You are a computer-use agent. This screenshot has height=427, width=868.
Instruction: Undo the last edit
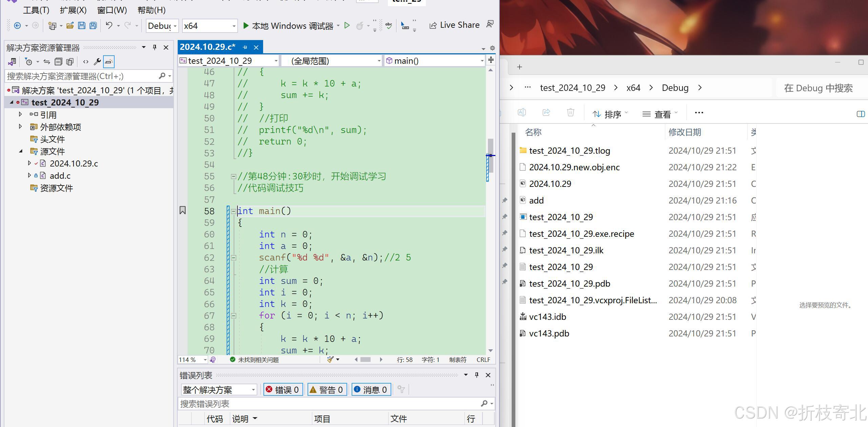point(109,25)
